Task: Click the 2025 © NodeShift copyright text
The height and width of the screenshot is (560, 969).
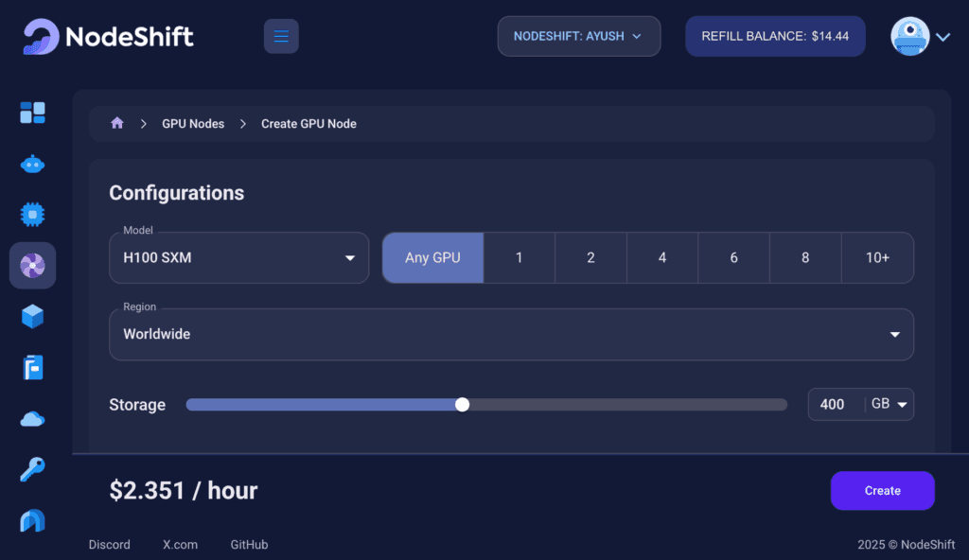Action: pos(906,545)
